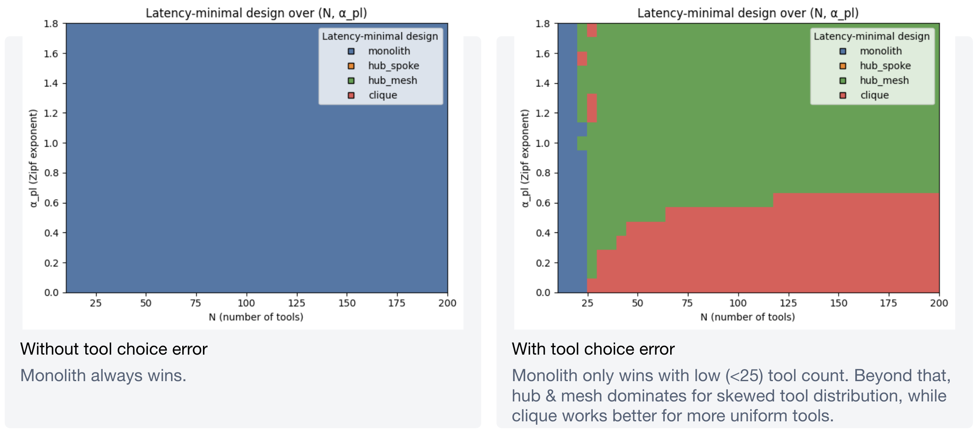Click the "Monolith always wins." caption
Screen dimensions: 980x435
tap(103, 375)
